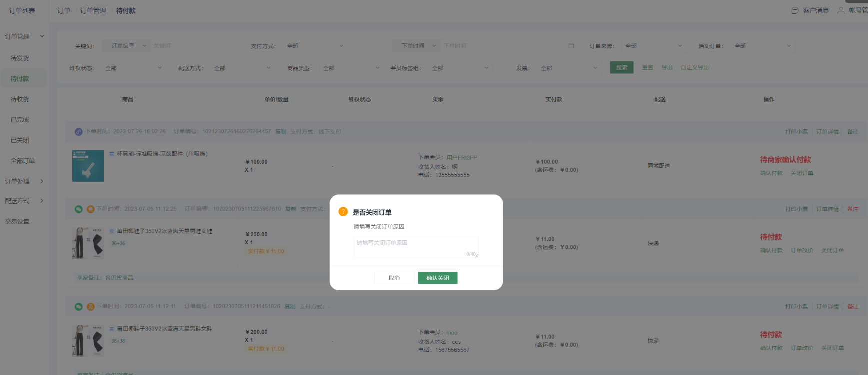Click 自定义导出 link
This screenshot has height=375, width=868.
[695, 67]
